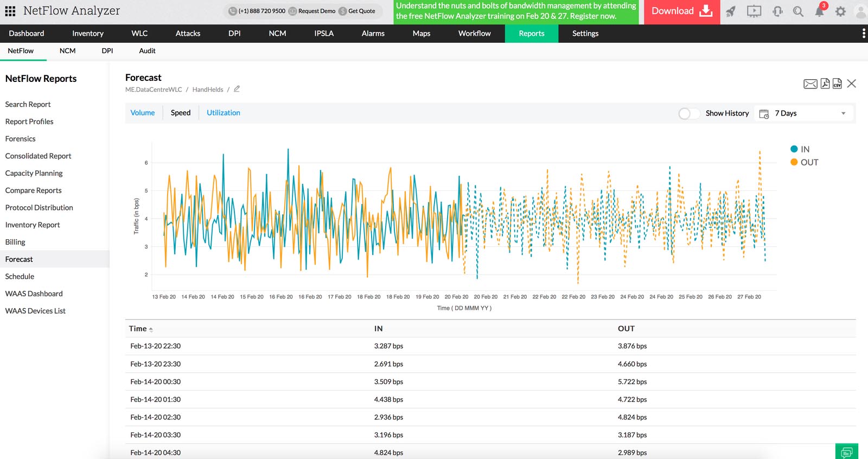Image resolution: width=868 pixels, height=459 pixels.
Task: Open the notifications bell
Action: click(x=819, y=11)
